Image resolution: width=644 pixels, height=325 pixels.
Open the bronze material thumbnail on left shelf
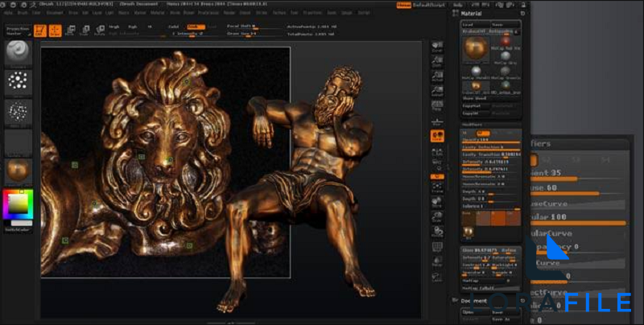(18, 172)
